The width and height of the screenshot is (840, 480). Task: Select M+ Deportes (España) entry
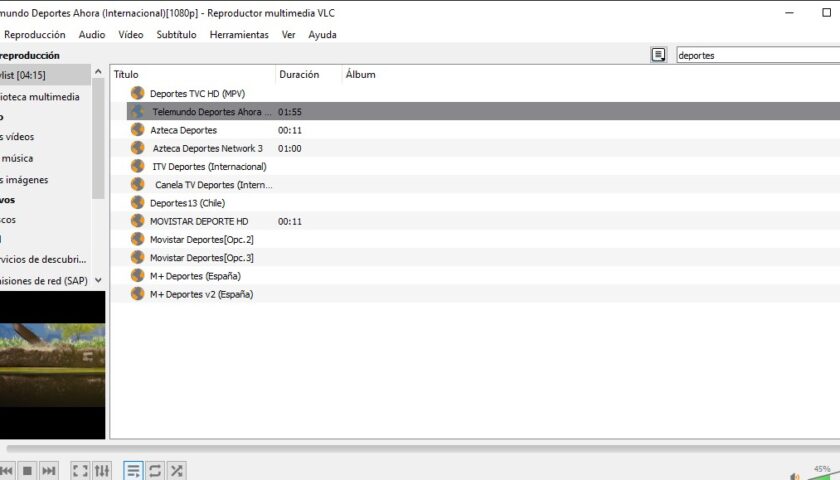pos(195,276)
